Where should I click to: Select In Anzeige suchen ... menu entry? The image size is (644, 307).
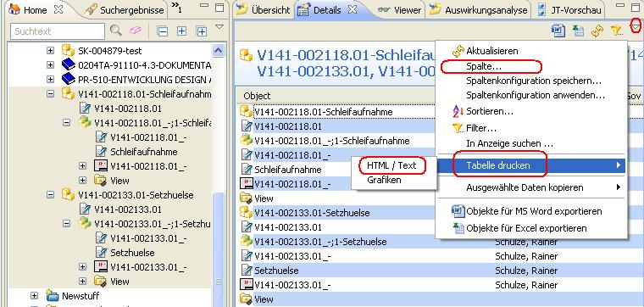[510, 144]
